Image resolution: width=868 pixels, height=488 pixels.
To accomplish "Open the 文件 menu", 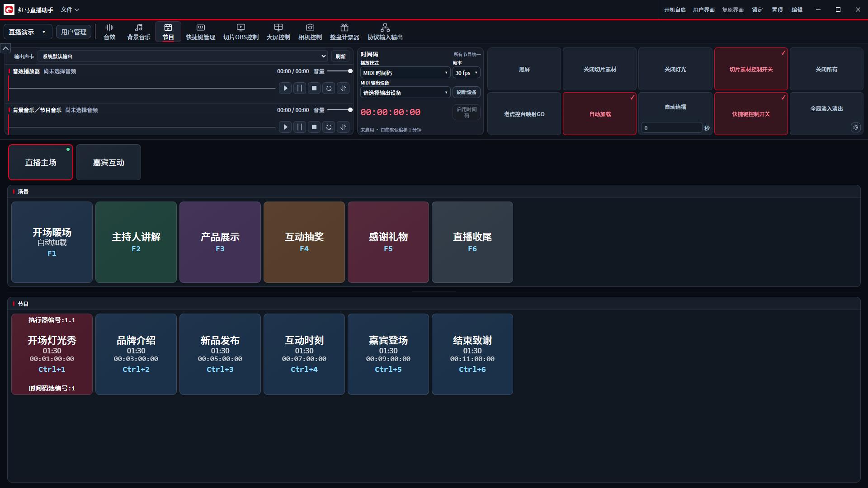I will [70, 9].
